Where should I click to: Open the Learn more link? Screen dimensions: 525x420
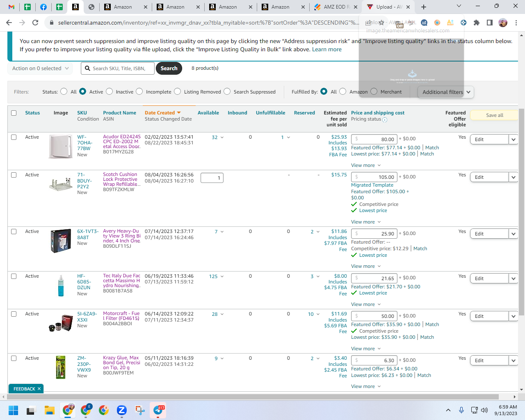tap(327, 49)
